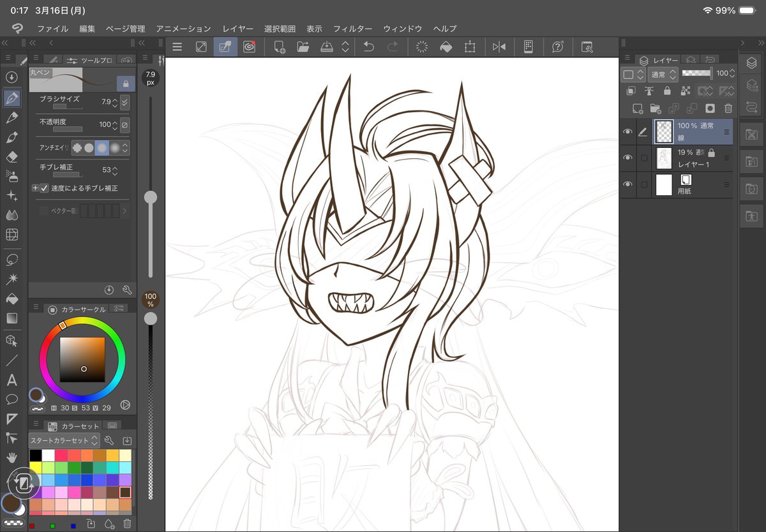766x532 pixels.
Task: Select the Frame border tool
Action: [11, 418]
